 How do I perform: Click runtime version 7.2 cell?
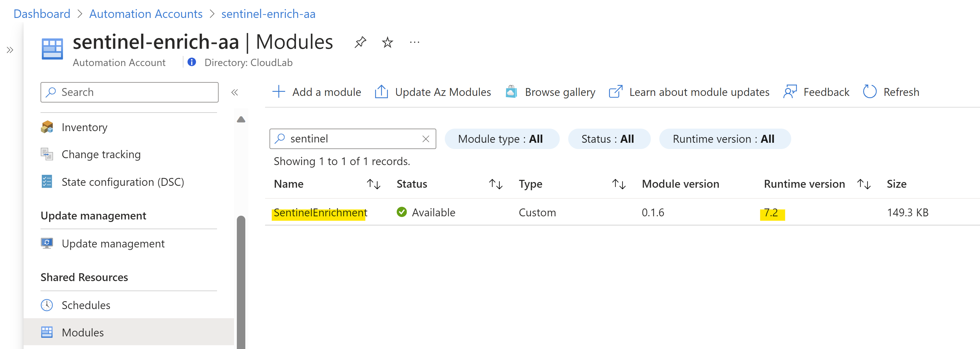click(771, 213)
